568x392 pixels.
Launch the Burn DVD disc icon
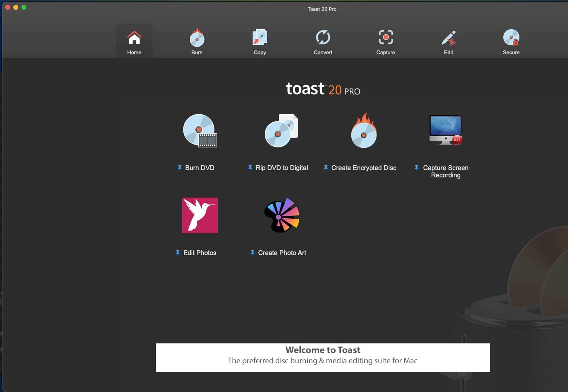[x=200, y=130]
